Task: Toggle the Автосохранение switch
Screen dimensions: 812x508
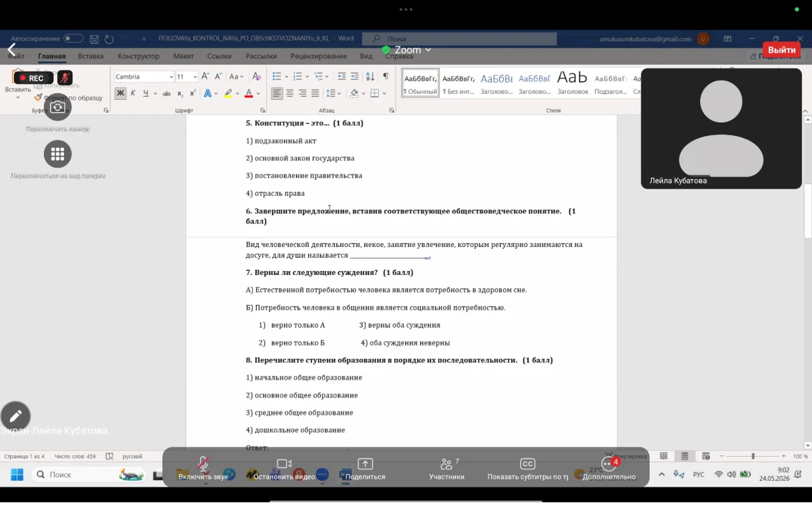Action: tap(73, 39)
